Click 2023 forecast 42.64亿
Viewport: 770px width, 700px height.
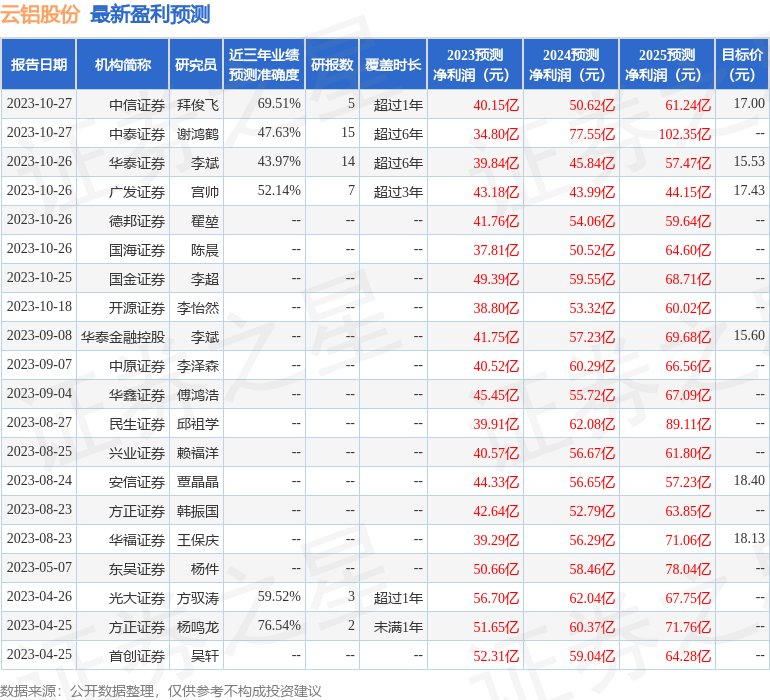click(496, 511)
